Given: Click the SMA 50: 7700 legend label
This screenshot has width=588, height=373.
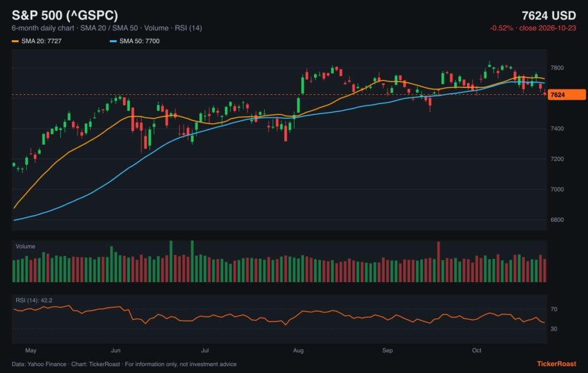Looking at the screenshot, I should [140, 41].
